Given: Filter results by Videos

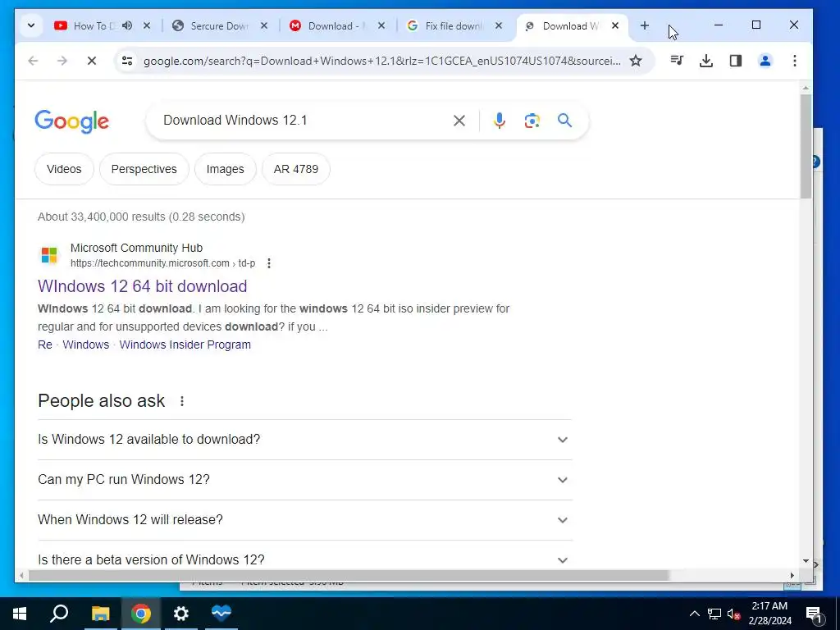Looking at the screenshot, I should click(64, 169).
